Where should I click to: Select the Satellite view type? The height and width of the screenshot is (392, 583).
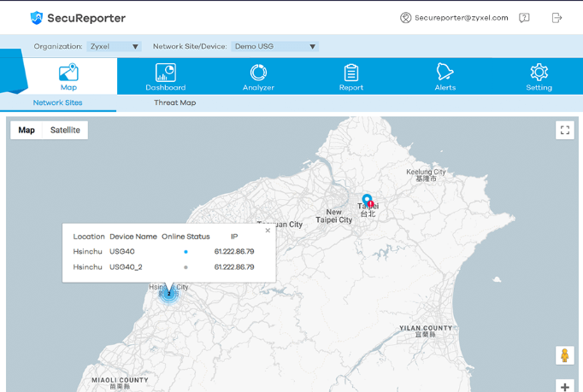(x=65, y=130)
